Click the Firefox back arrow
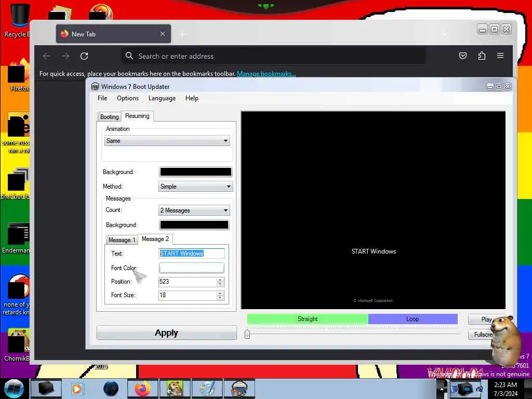This screenshot has width=532, height=399. pyautogui.click(x=47, y=56)
